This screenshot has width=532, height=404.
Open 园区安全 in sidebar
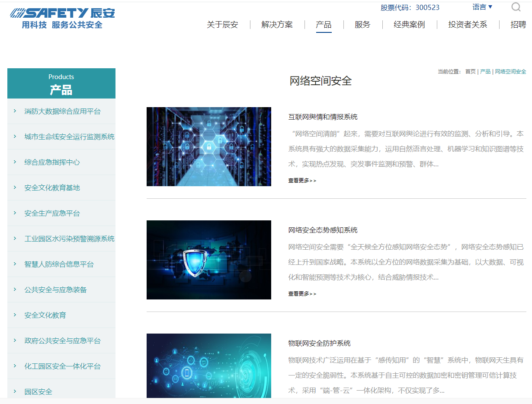[x=38, y=392]
